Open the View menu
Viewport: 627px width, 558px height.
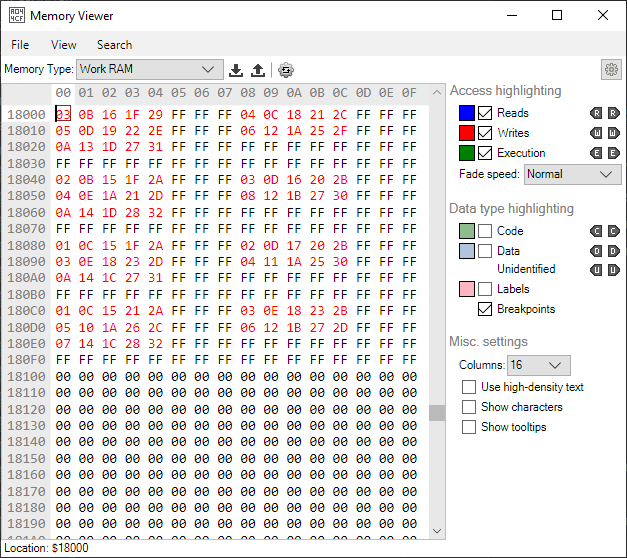pos(64,45)
